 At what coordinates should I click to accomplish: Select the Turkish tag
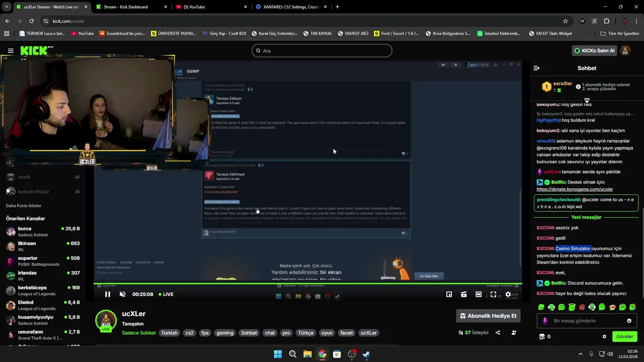coord(169,333)
